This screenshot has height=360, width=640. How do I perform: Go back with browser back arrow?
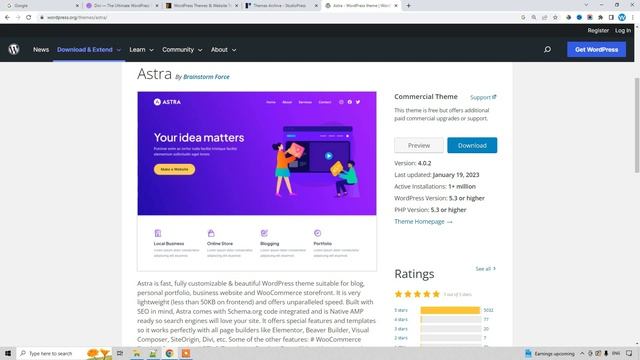tap(7, 18)
